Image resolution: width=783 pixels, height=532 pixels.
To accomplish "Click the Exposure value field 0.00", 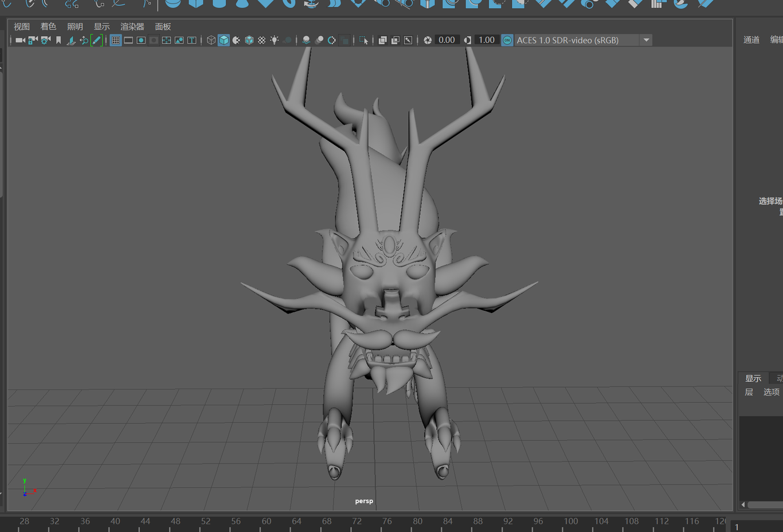I will (x=447, y=40).
